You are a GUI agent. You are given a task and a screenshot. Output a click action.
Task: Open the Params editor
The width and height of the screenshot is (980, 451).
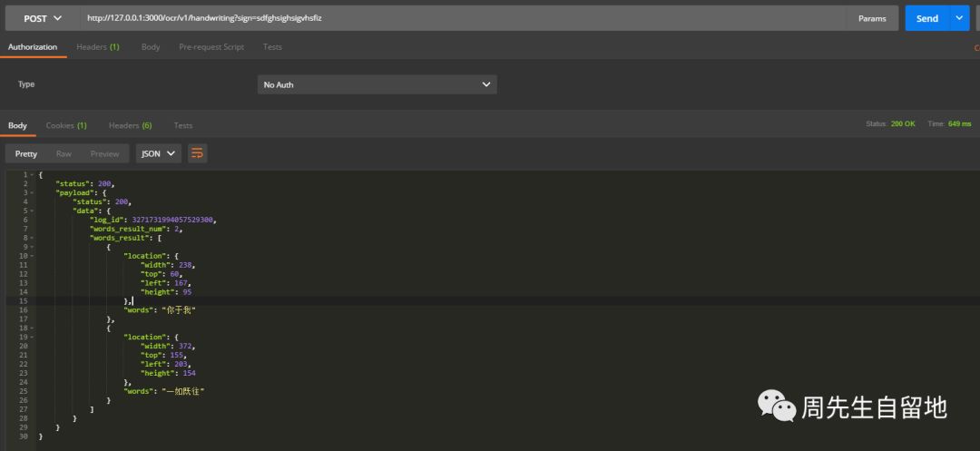pos(872,19)
